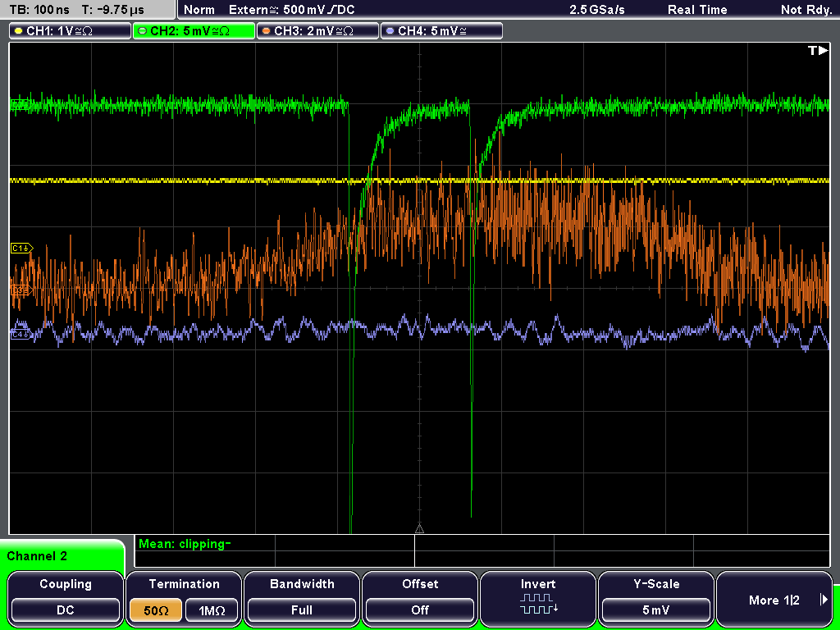Click the 2.5 GSa/s sample rate readout
The width and height of the screenshot is (840, 630).
(597, 10)
